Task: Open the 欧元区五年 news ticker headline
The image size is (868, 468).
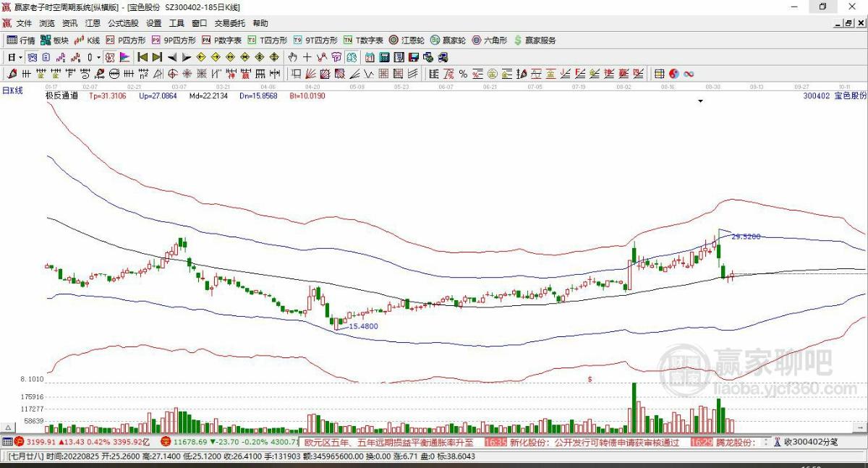Action: 388,441
